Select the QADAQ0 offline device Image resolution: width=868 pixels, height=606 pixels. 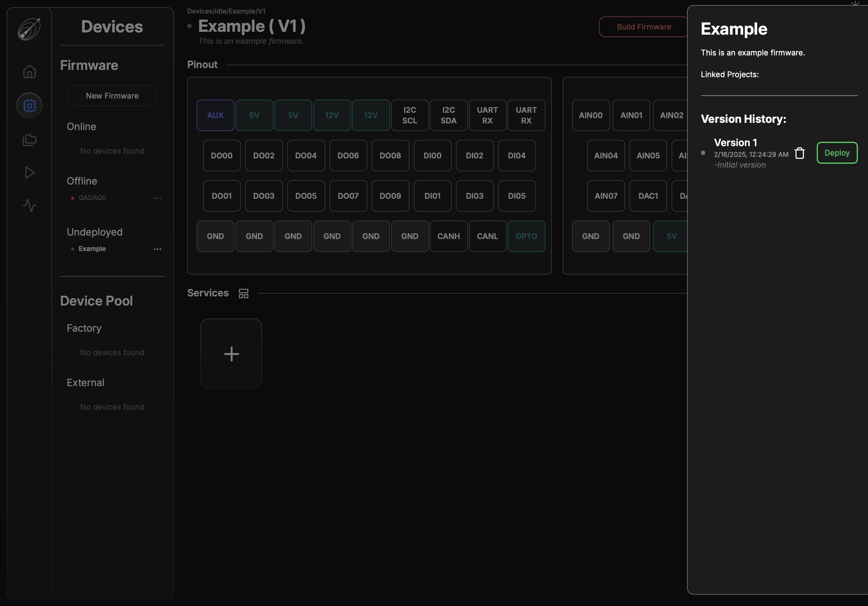(x=92, y=197)
